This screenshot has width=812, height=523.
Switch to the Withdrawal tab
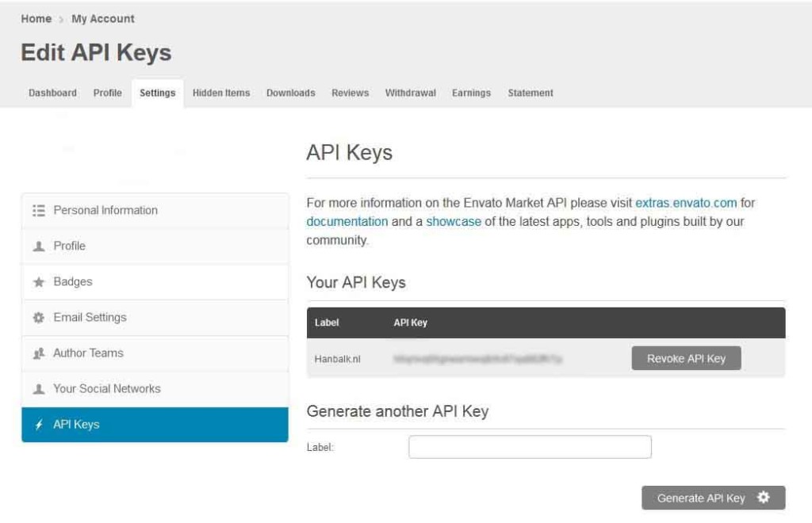pyautogui.click(x=410, y=94)
